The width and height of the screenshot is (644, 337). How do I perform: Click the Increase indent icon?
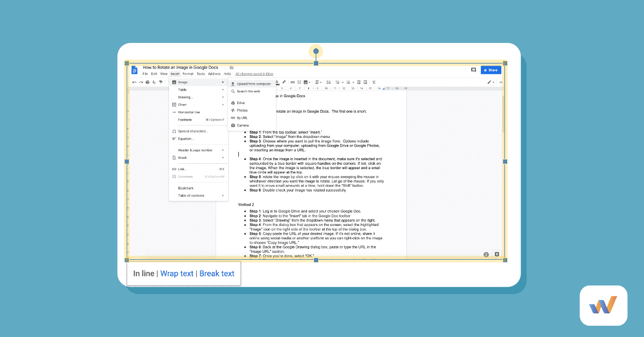pyautogui.click(x=366, y=82)
